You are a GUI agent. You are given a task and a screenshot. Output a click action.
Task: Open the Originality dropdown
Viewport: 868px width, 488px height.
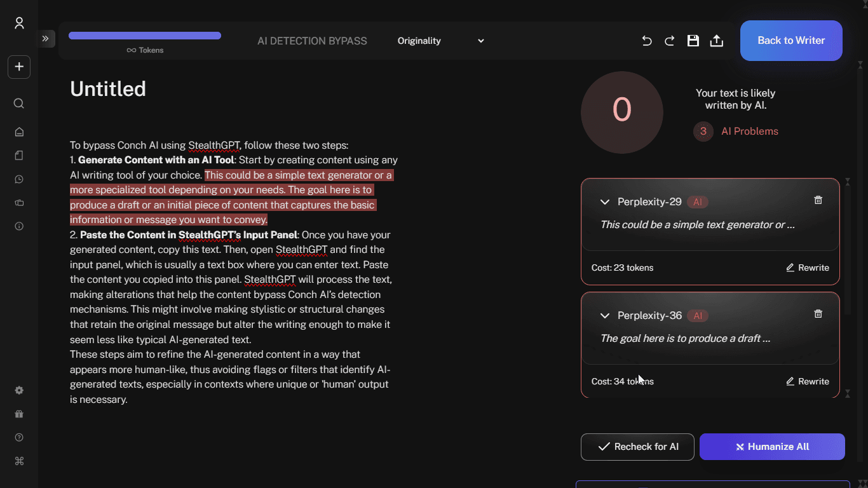pyautogui.click(x=440, y=41)
